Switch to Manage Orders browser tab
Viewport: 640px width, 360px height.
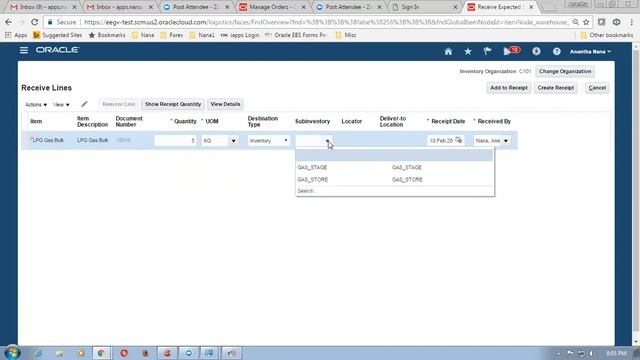(x=273, y=7)
